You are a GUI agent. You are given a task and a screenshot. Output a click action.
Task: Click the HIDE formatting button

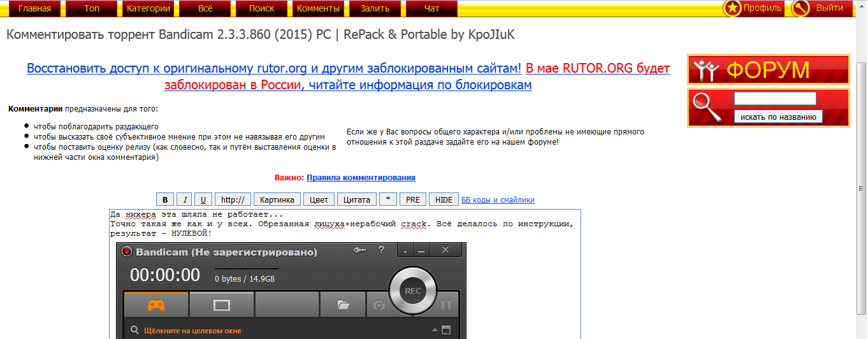pyautogui.click(x=444, y=199)
